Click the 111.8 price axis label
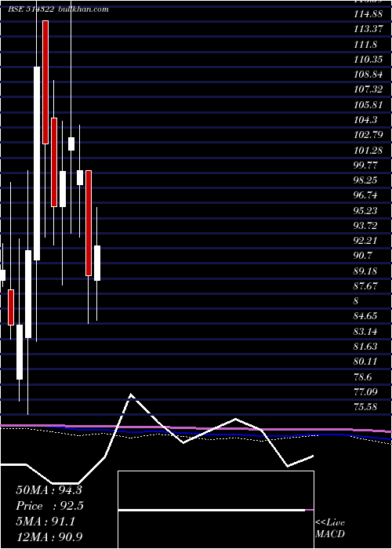Image resolution: width=392 pixels, height=549 pixels. pos(365,44)
